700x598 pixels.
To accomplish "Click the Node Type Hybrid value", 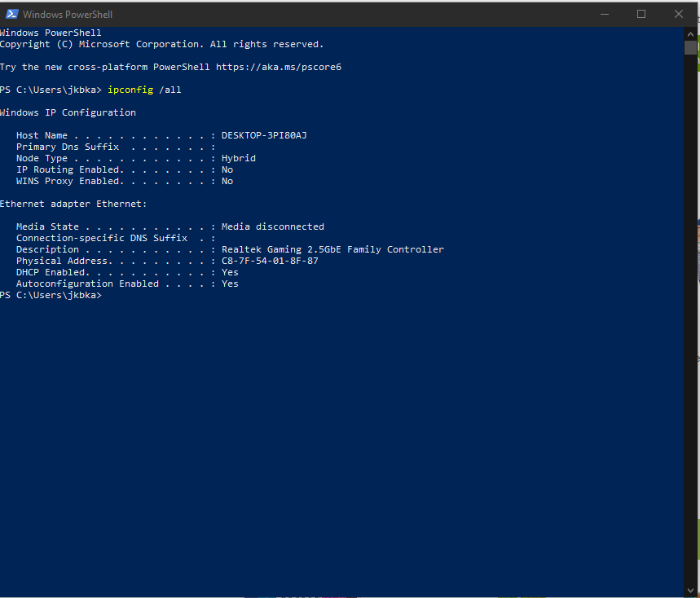I will [238, 158].
